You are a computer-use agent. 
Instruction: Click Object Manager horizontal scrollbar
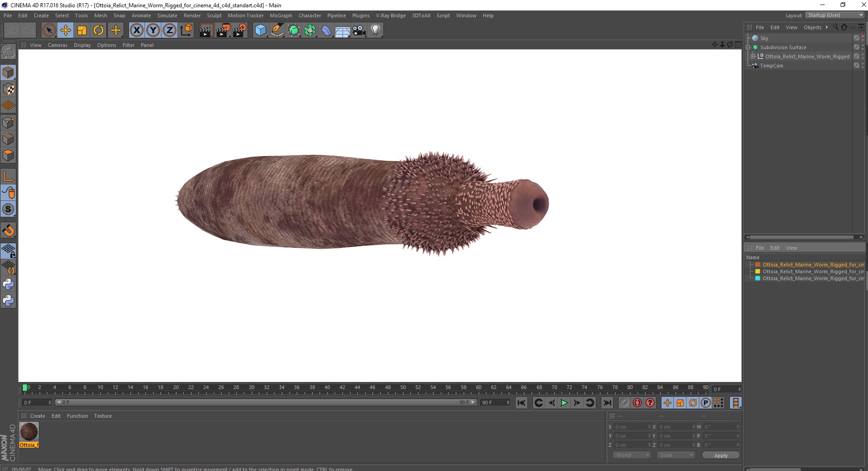point(802,237)
